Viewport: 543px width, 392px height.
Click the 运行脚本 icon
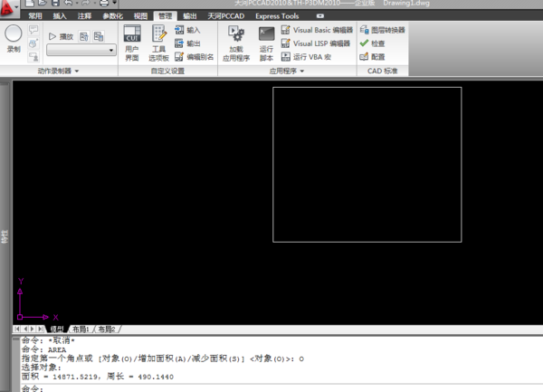[266, 43]
